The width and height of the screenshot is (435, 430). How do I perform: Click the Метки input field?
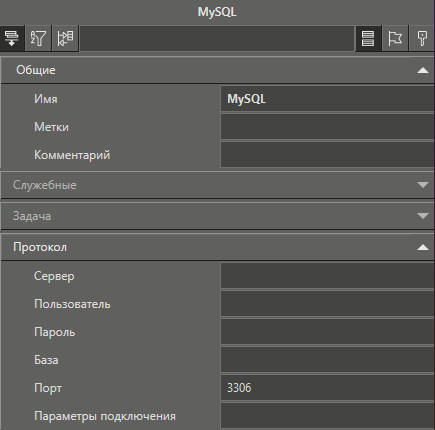(327, 127)
